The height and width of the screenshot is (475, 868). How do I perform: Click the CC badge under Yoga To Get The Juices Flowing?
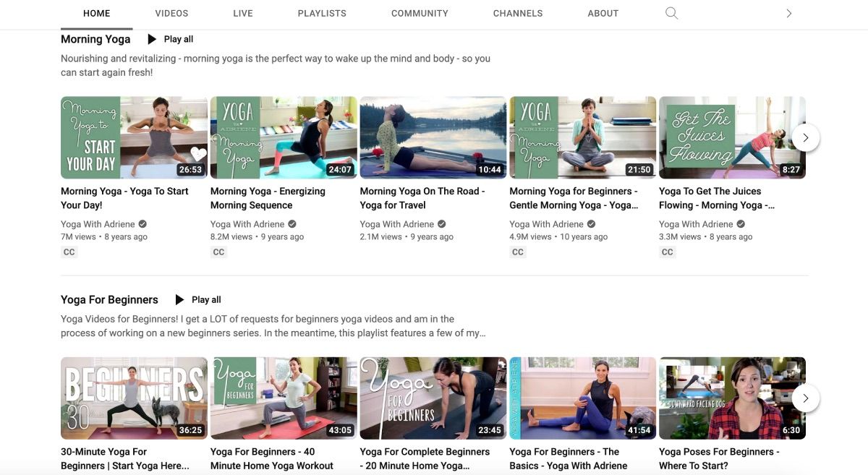[x=665, y=251]
